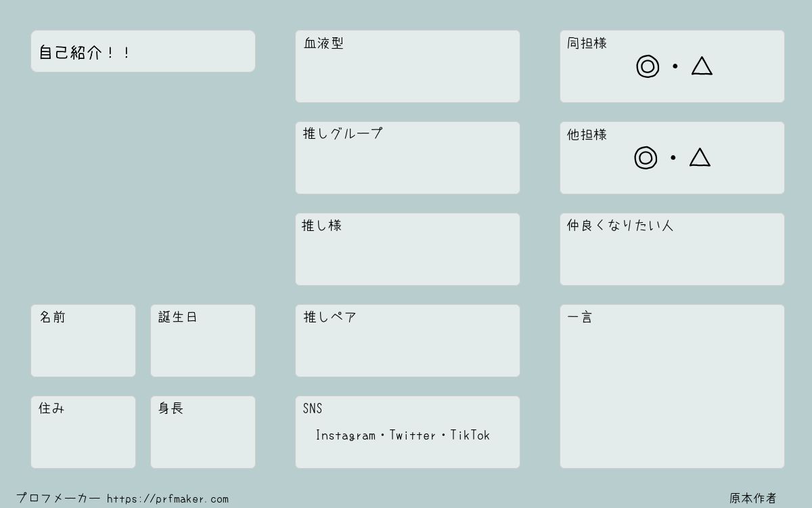812x508 pixels.
Task: Click the 原本作者 credit text
Action: (753, 499)
